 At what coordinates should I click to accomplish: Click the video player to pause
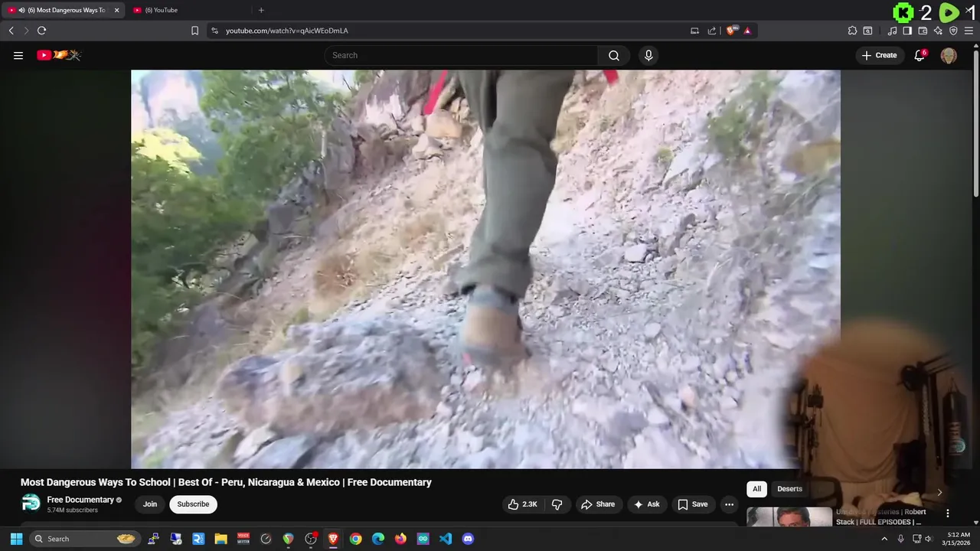click(x=485, y=269)
